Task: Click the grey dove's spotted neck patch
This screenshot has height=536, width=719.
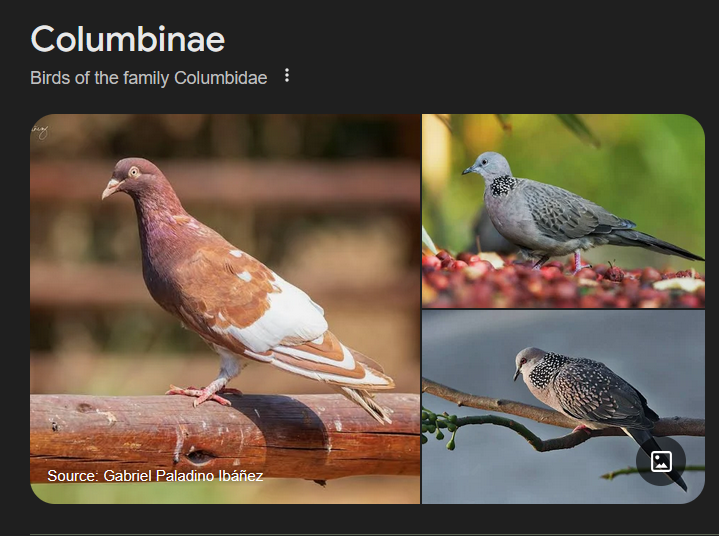Action: [x=503, y=185]
